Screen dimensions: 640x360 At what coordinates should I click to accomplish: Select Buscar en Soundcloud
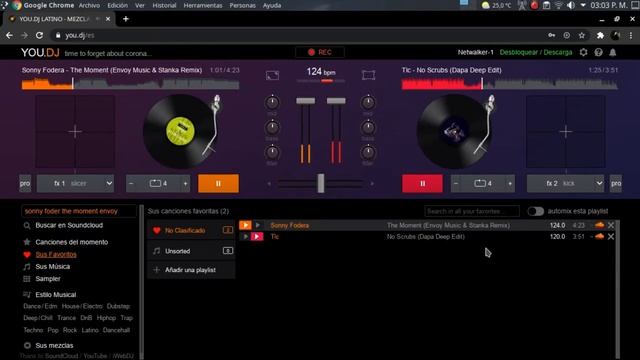[69, 225]
